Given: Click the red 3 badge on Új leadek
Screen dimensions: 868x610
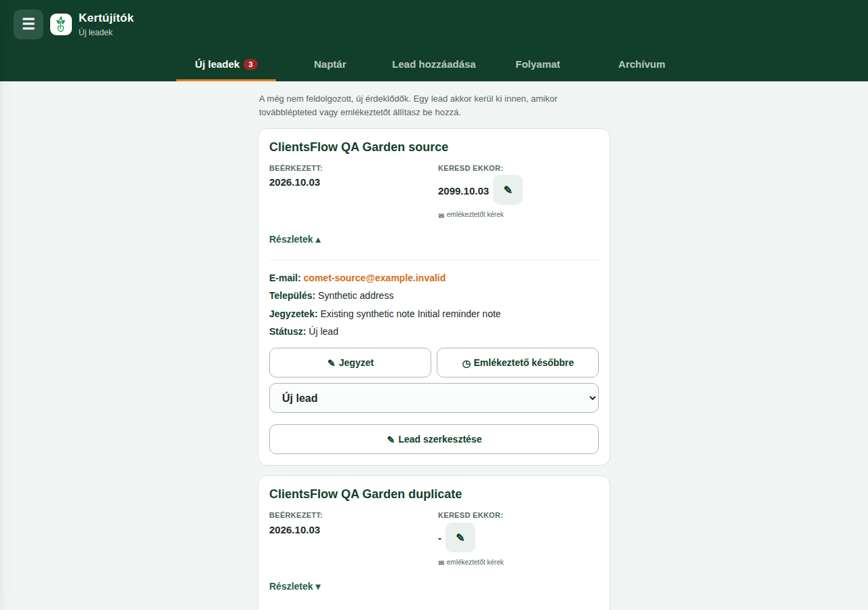Looking at the screenshot, I should (251, 65).
